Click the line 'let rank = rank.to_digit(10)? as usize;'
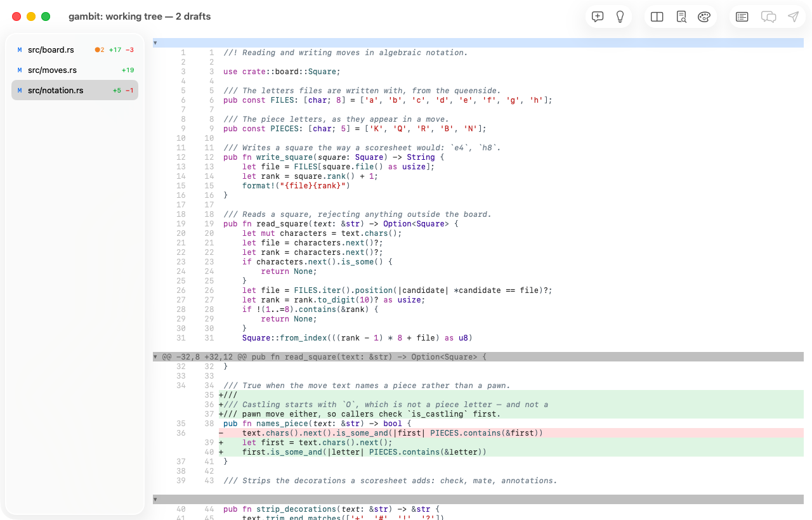The height and width of the screenshot is (520, 812). (334, 300)
